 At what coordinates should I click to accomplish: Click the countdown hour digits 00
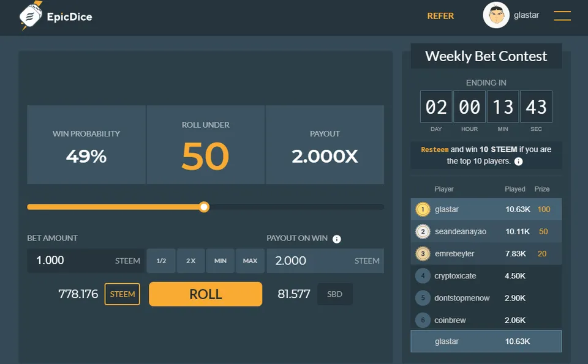[x=470, y=106]
